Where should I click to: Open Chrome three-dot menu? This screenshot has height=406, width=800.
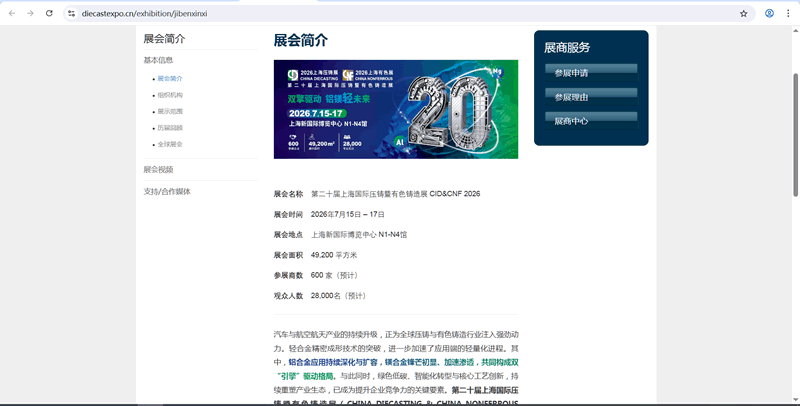(788, 13)
